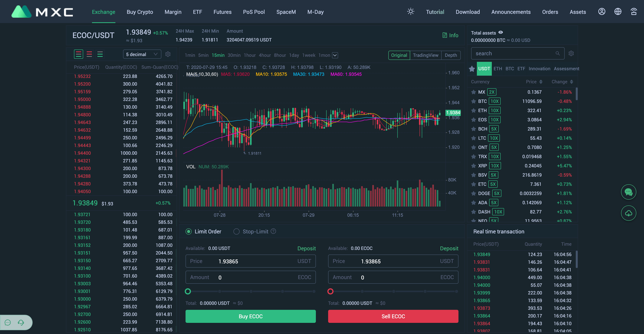This screenshot has height=334, width=644.
Task: Open Announcements link
Action: tap(511, 12)
